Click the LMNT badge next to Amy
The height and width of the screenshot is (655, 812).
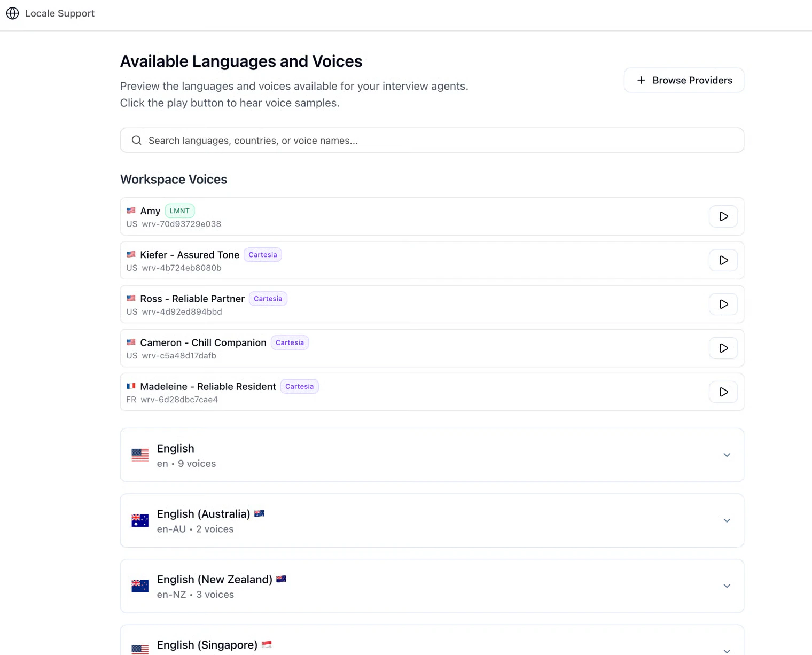pyautogui.click(x=179, y=210)
